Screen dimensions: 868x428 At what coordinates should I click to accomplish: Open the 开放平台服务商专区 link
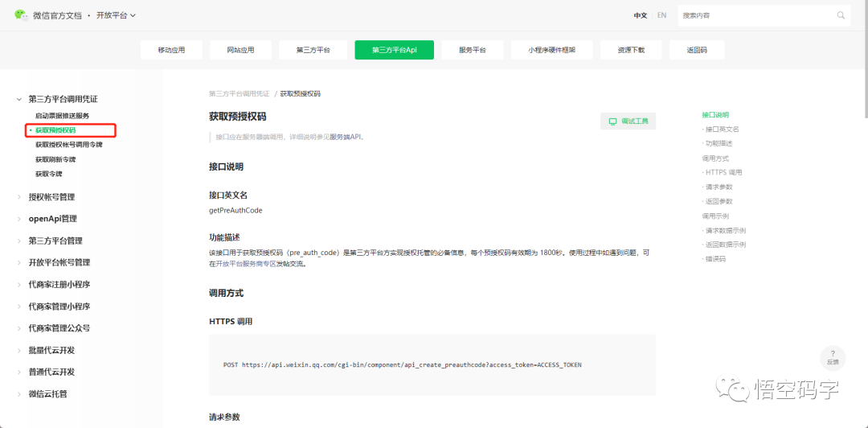246,265
